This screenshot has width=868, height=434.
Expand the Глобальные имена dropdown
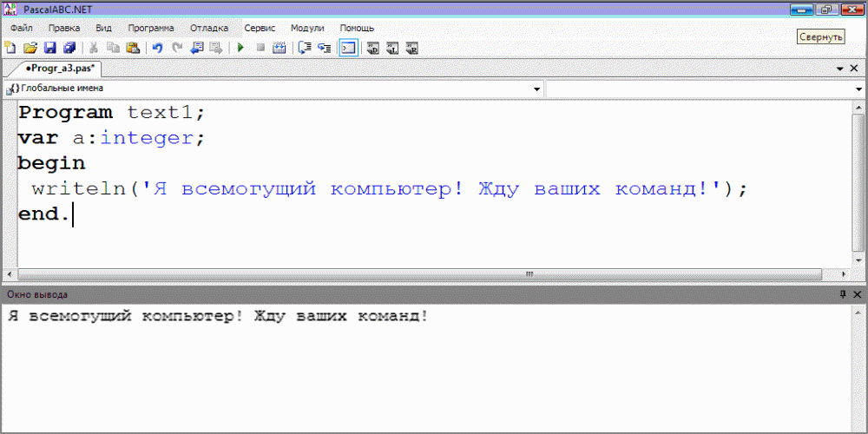tap(536, 89)
